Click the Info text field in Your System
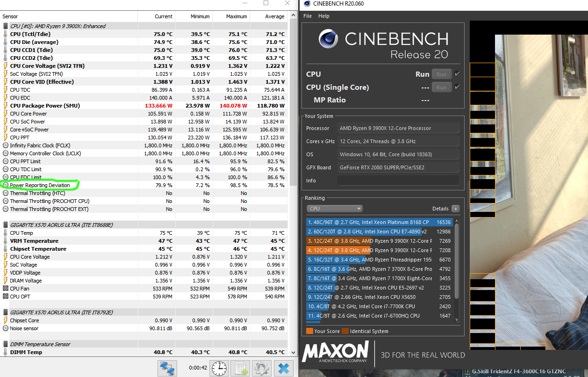Image resolution: width=588 pixels, height=377 pixels. (398, 181)
